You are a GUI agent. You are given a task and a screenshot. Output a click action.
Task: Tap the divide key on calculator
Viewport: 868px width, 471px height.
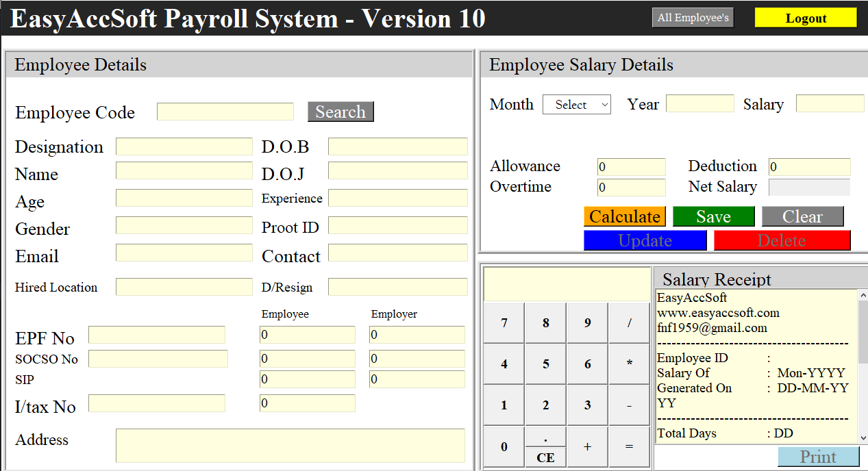pyautogui.click(x=630, y=323)
